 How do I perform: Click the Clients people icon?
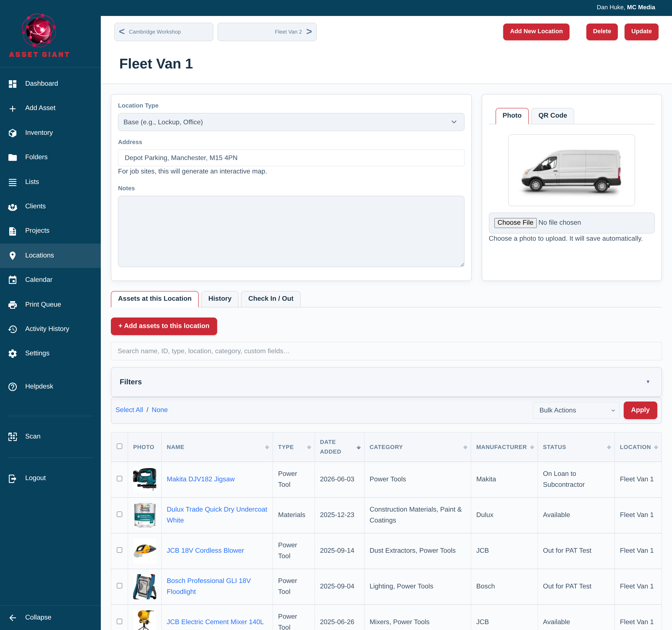[13, 207]
